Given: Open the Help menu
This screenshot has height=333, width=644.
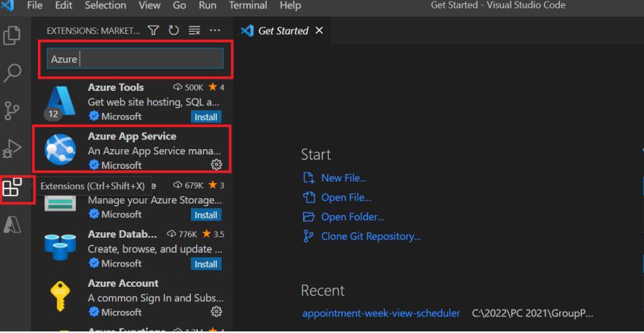Looking at the screenshot, I should pos(290,6).
